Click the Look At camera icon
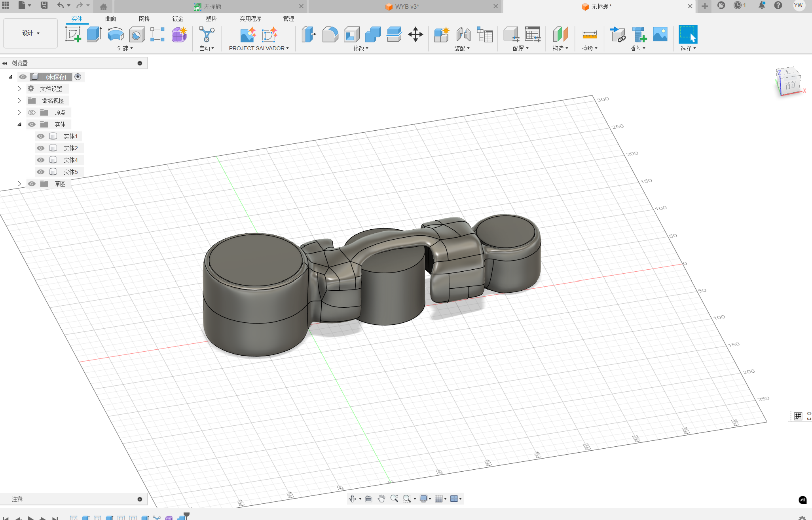This screenshot has width=812, height=520. (x=368, y=499)
